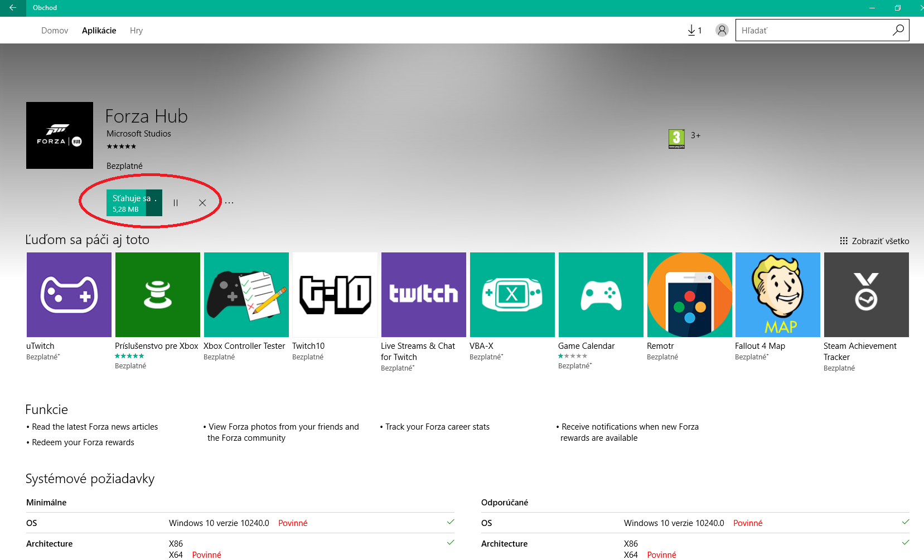Click the PEGI 3 rating badge
This screenshot has height=560, width=924.
click(x=676, y=139)
